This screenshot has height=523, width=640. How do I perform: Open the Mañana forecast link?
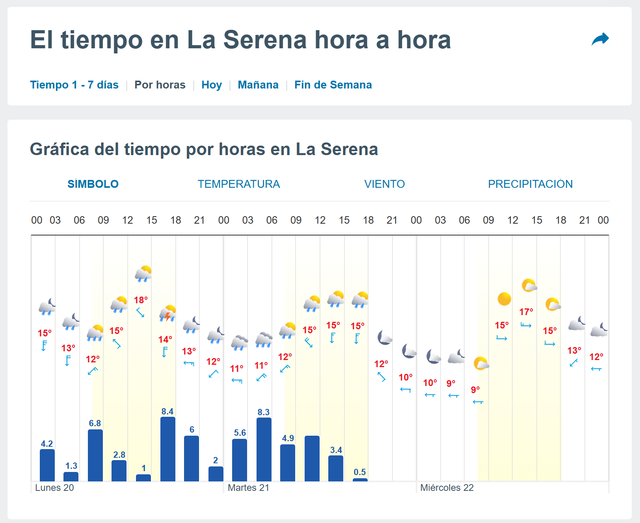tap(258, 85)
